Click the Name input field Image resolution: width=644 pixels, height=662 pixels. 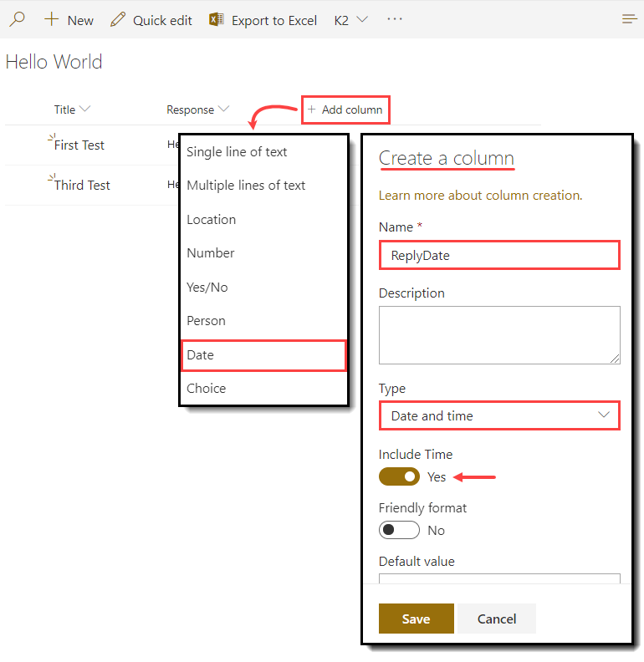(x=499, y=256)
